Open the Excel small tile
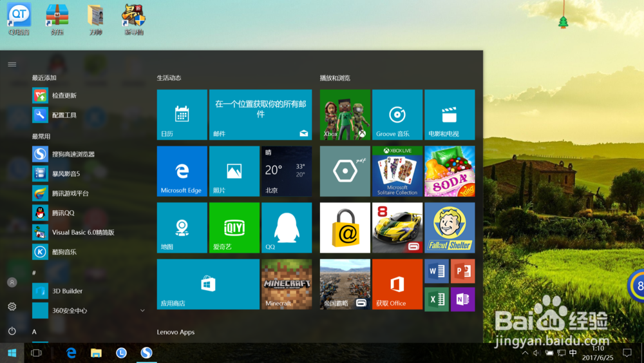The height and width of the screenshot is (363, 644). point(437,299)
